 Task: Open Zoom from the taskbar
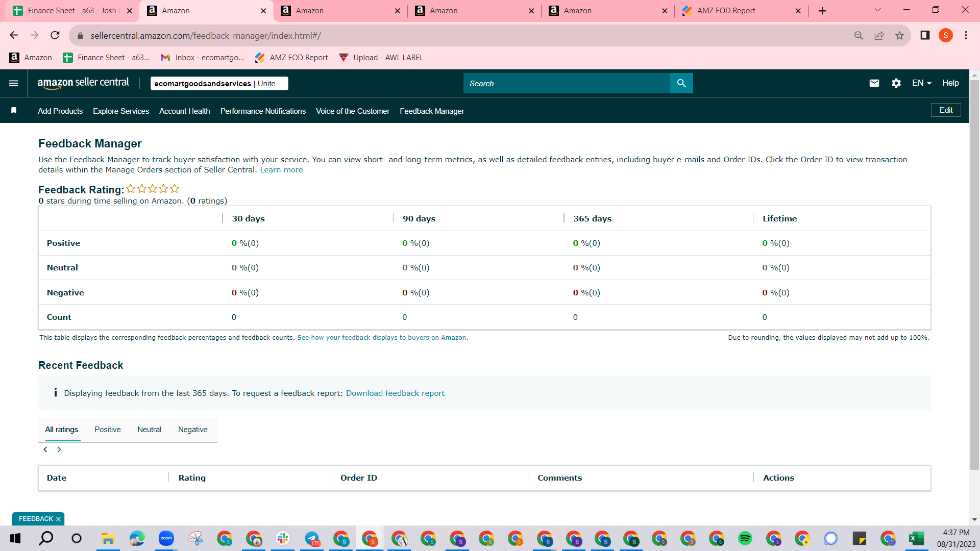click(x=166, y=538)
